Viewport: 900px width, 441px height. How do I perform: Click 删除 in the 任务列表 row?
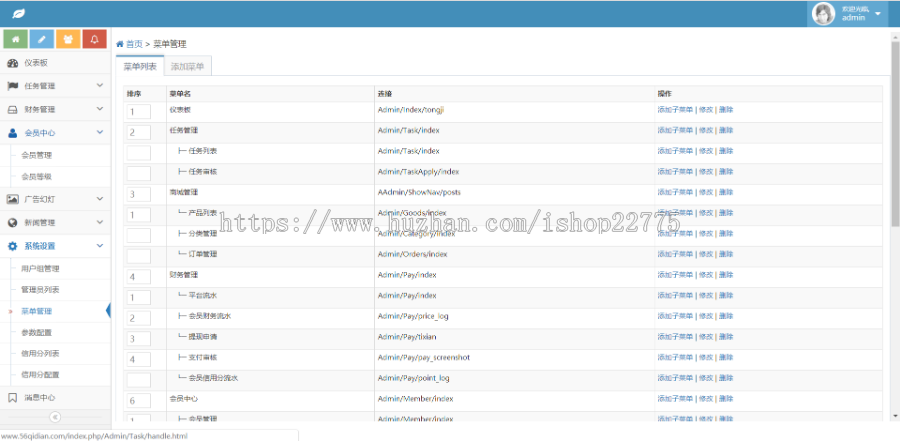click(726, 151)
